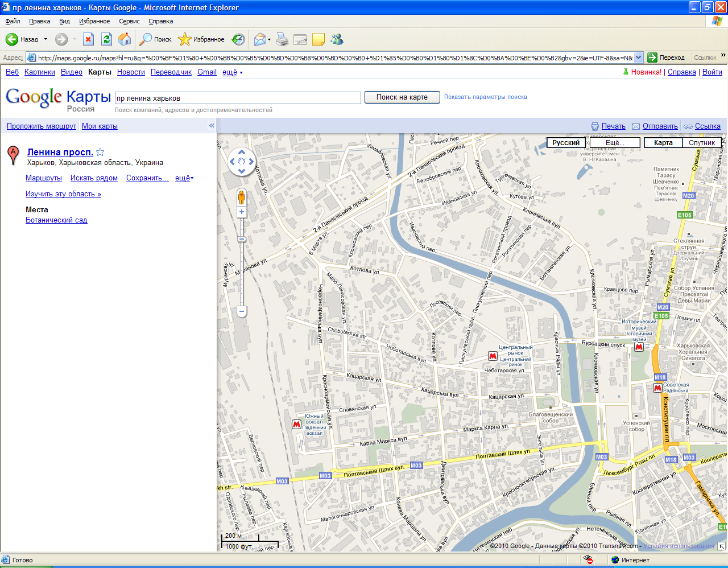This screenshot has height=568, width=728.
Task: Click the Ссылка link
Action: 708,126
